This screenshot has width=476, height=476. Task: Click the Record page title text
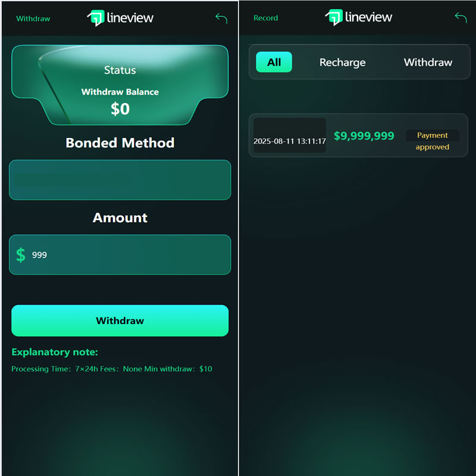(265, 18)
